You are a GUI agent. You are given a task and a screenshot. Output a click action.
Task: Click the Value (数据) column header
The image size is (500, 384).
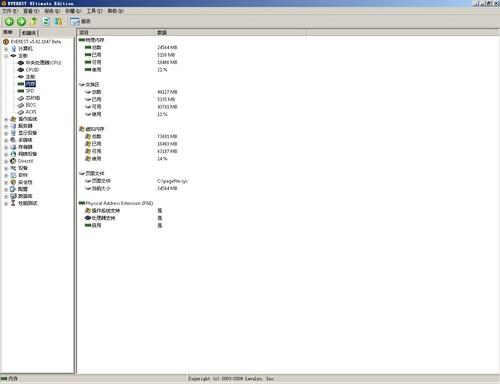pos(230,32)
